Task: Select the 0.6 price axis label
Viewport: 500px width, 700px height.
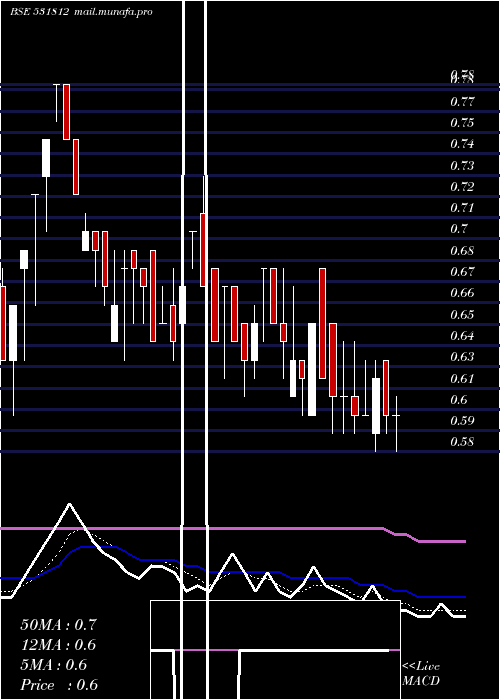Action: click(459, 400)
